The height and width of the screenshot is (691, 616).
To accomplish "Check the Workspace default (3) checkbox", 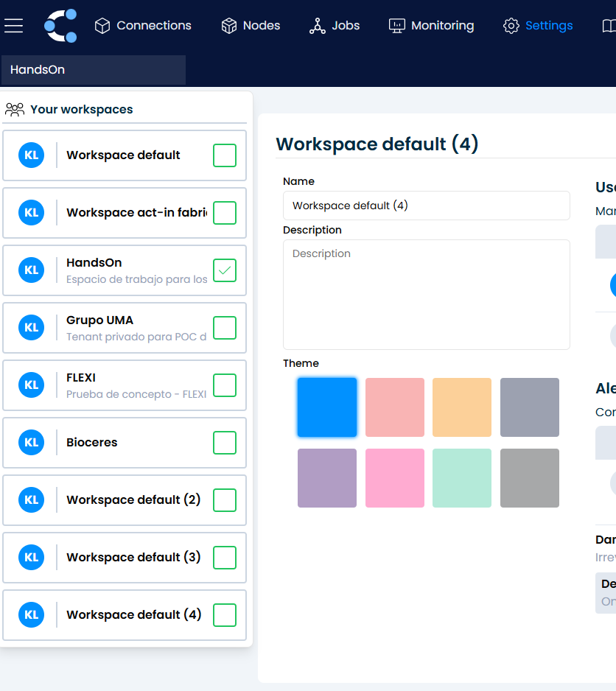I will [x=225, y=557].
